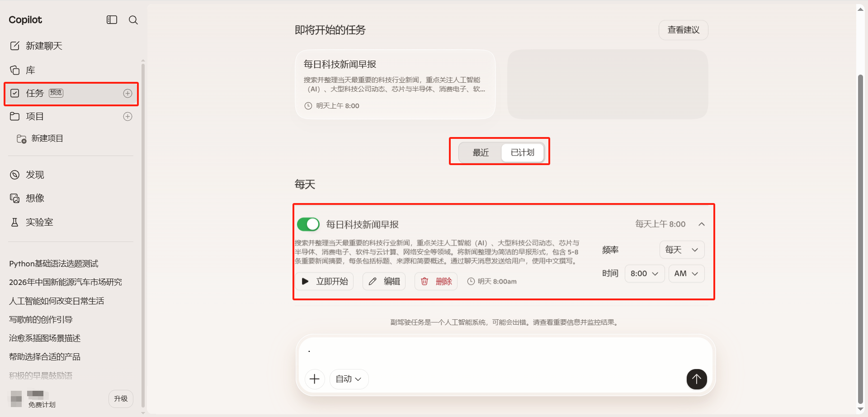
Task: Disable the 每日科技新闻早报 task toggle
Action: click(x=308, y=224)
